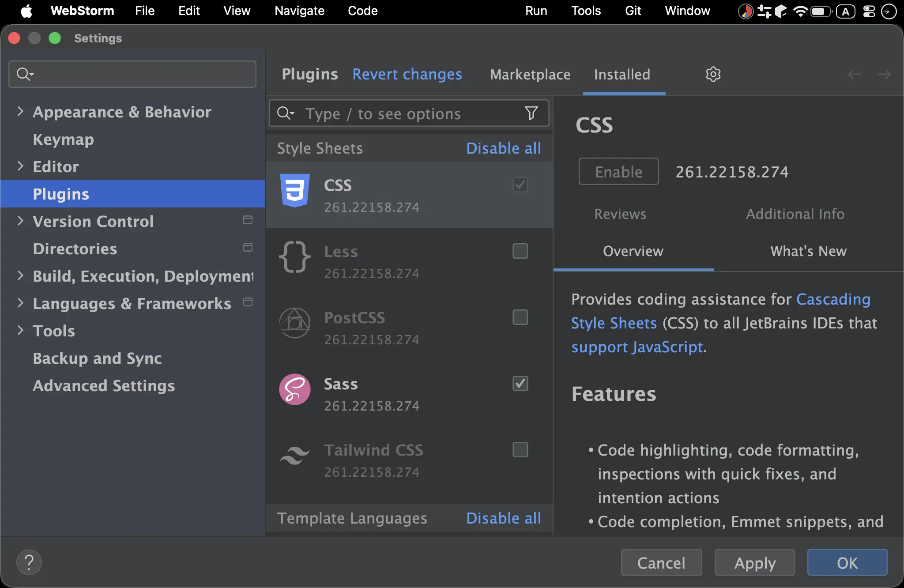
Task: Open Directories settings page
Action: click(x=75, y=249)
